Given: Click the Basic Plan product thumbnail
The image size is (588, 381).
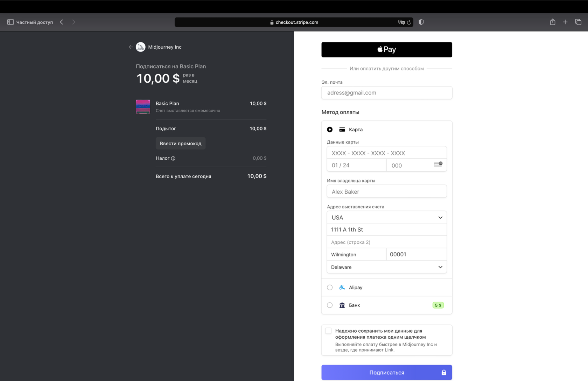Looking at the screenshot, I should pyautogui.click(x=143, y=107).
